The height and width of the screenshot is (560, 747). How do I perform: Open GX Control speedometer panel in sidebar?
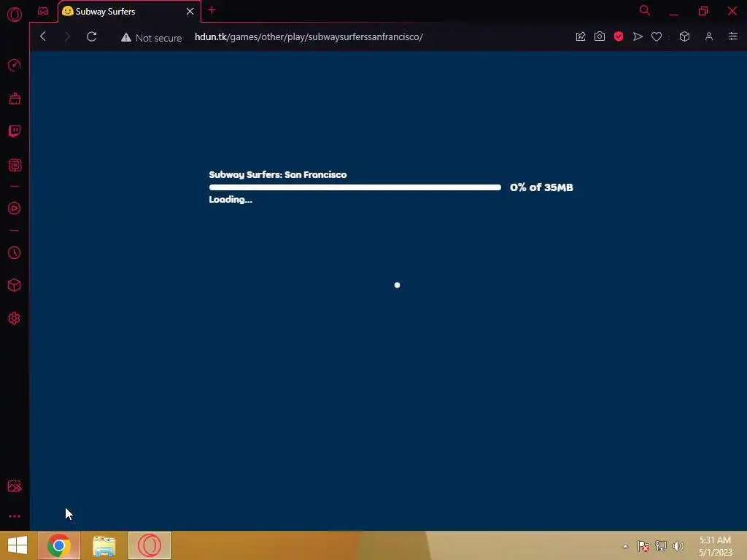coord(15,65)
